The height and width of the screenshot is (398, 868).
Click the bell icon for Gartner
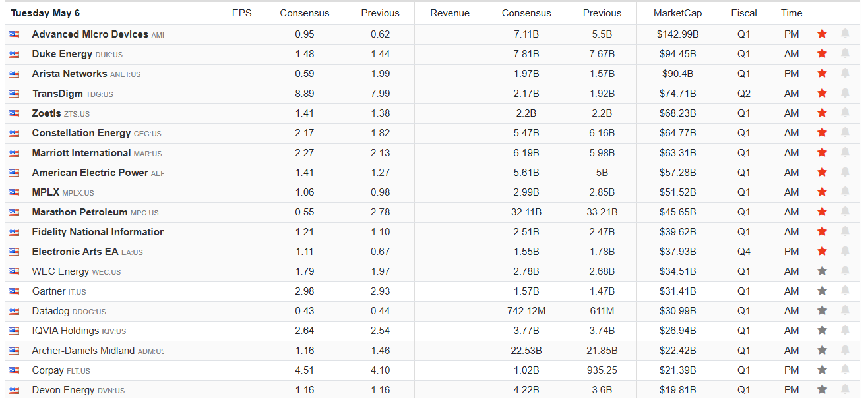tap(845, 291)
